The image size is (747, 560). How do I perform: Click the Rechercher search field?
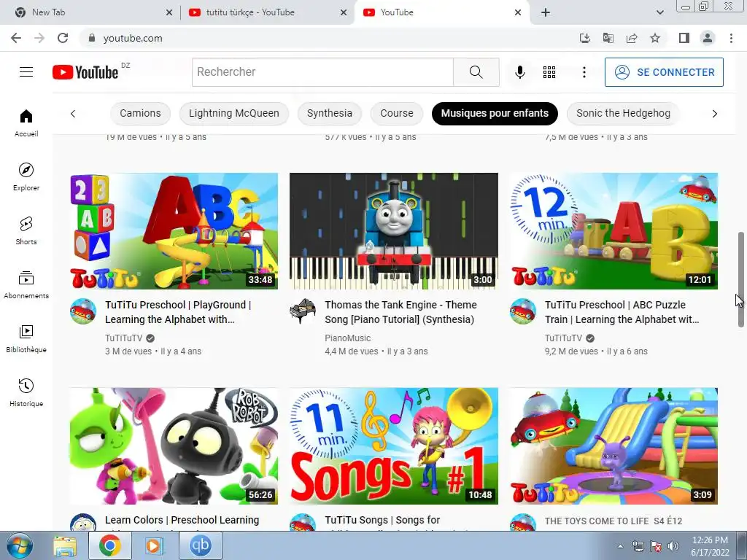tap(322, 72)
